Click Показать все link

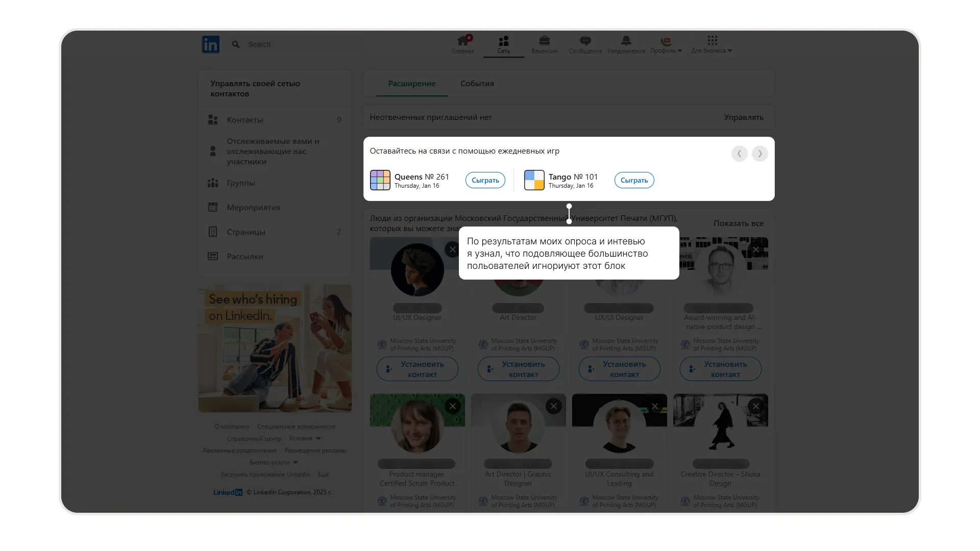click(x=738, y=223)
